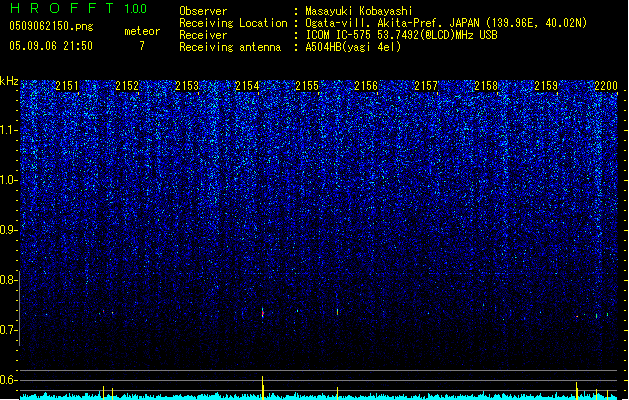Click the version number 1.0.0
The height and width of the screenshot is (400, 629).
point(136,9)
